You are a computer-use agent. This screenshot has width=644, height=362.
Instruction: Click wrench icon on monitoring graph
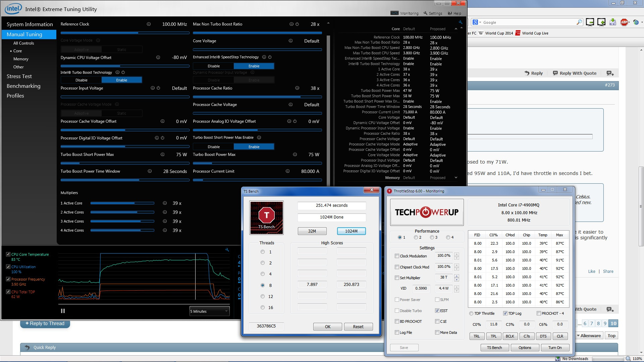227,250
